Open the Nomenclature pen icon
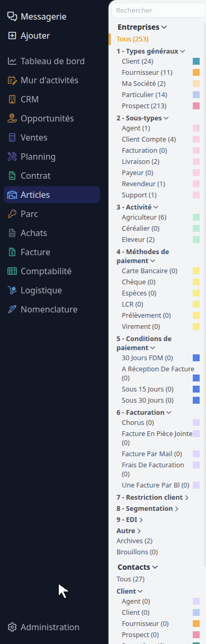206x644 pixels. (12, 309)
